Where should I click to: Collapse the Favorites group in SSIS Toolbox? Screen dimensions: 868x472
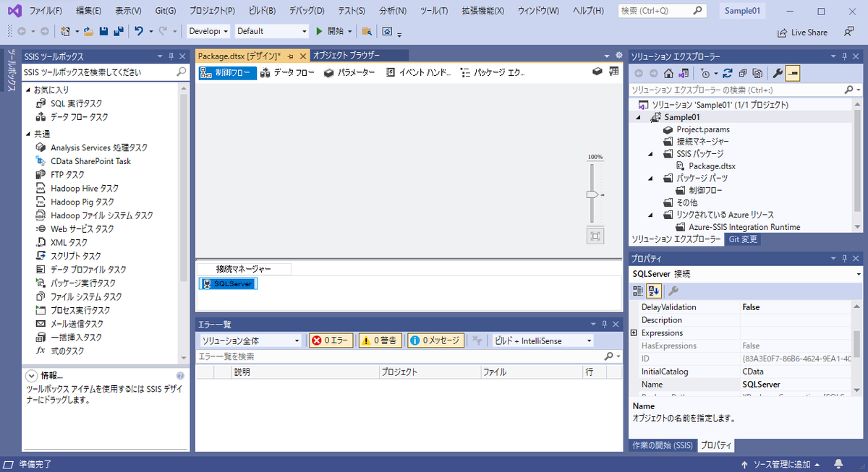pyautogui.click(x=28, y=90)
